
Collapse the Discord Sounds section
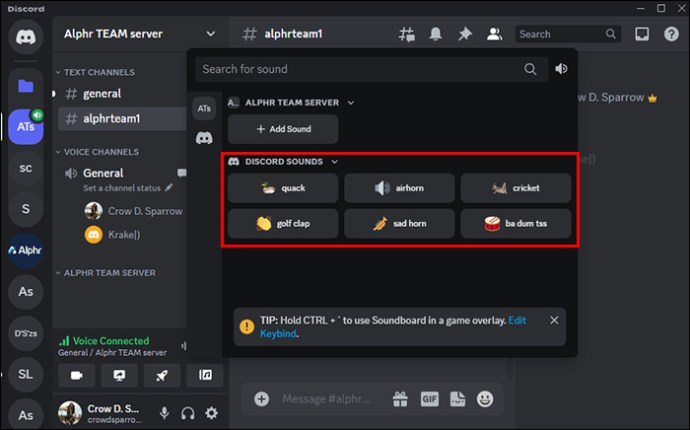(334, 162)
